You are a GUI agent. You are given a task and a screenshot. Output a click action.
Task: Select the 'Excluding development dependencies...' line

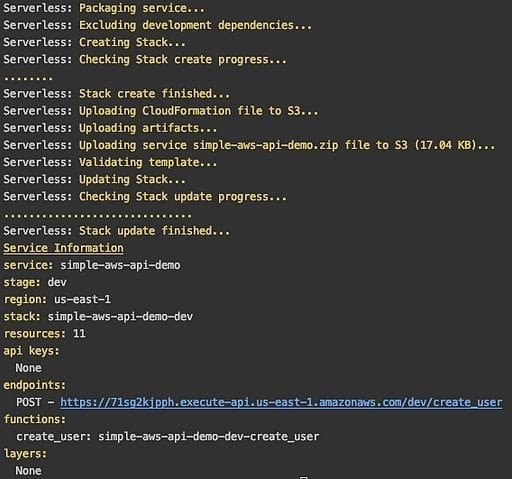(x=158, y=25)
